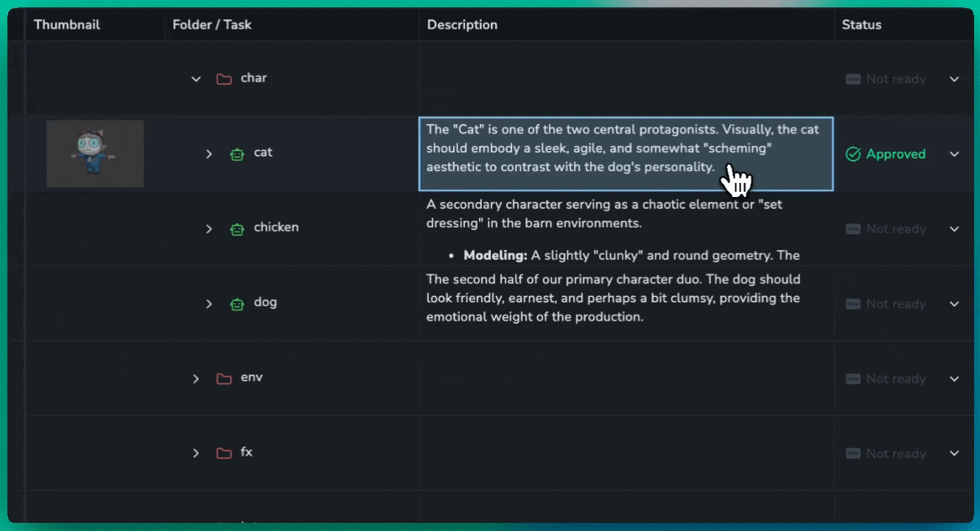The image size is (980, 531).
Task: Click the Approved checkmark status icon
Action: [x=853, y=154]
